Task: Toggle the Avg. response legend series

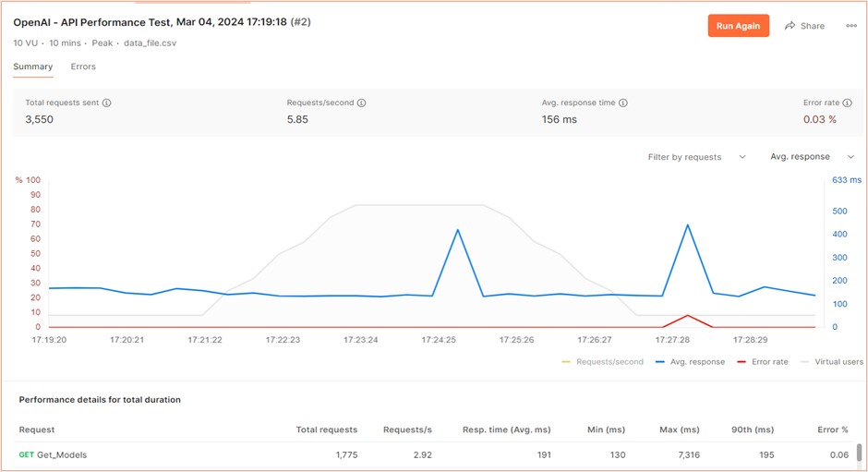Action: pos(690,362)
